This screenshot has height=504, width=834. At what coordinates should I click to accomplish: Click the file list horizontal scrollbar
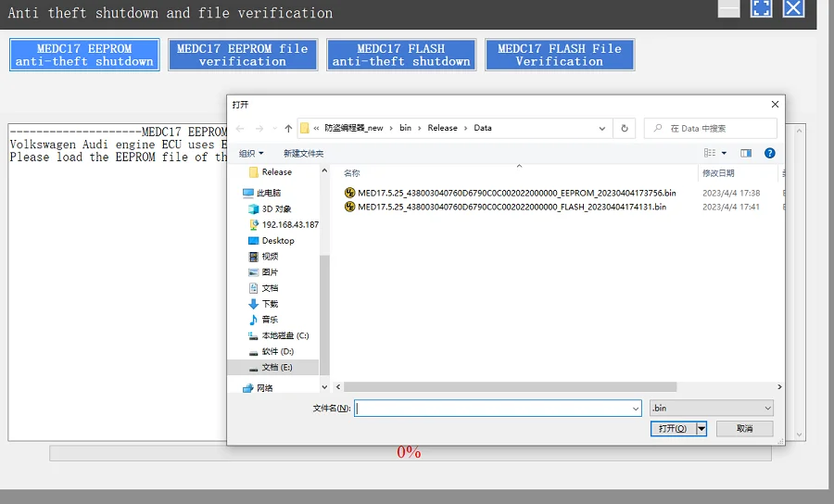click(x=510, y=387)
